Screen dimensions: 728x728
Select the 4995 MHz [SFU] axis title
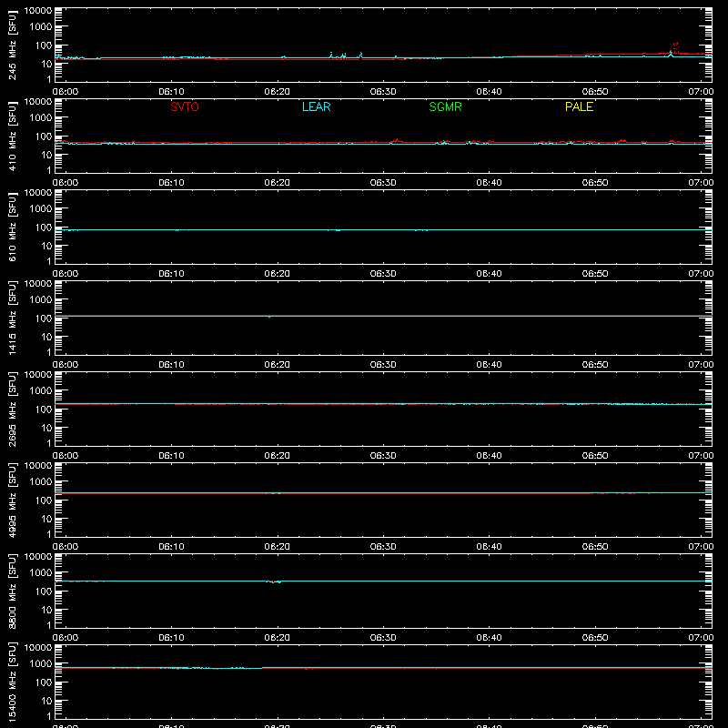click(13, 500)
